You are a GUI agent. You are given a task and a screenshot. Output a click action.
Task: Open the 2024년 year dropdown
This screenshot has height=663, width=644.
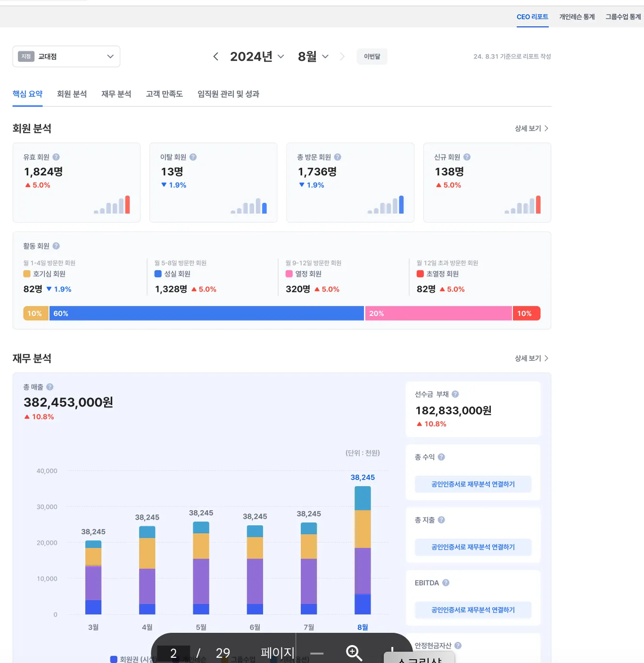click(x=257, y=57)
